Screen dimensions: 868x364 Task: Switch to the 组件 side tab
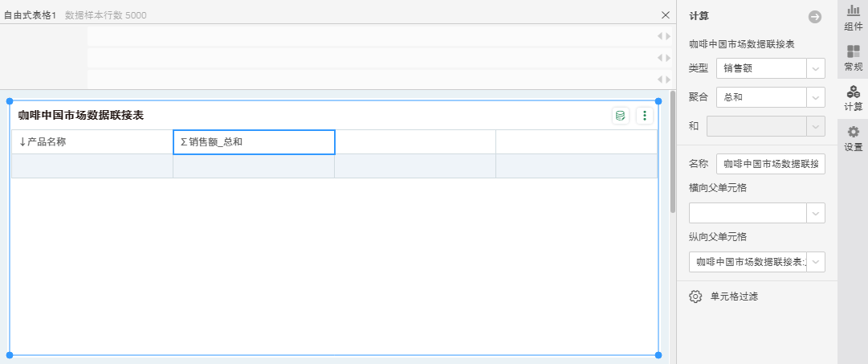[x=853, y=17]
